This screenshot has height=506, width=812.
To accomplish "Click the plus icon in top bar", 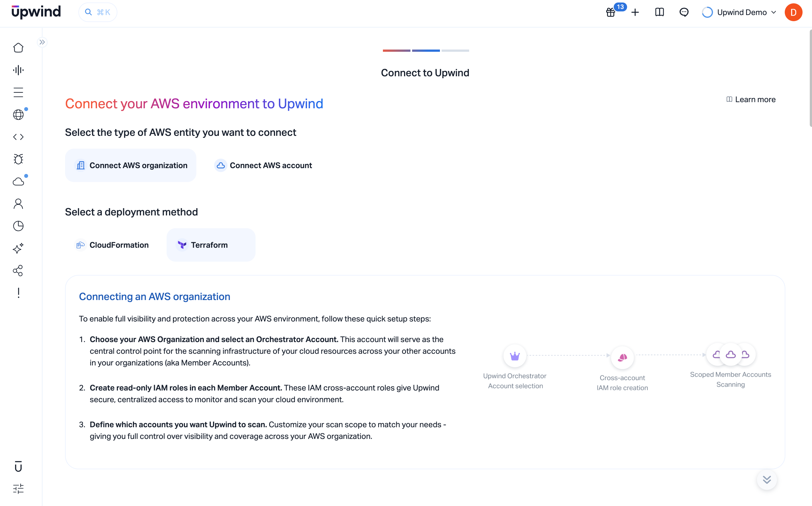I will point(635,12).
